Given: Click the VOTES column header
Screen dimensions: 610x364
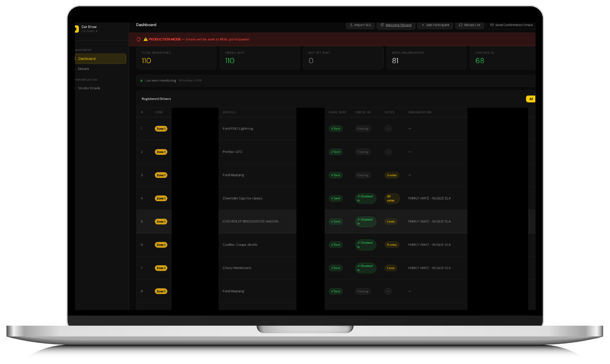Looking at the screenshot, I should tap(389, 112).
